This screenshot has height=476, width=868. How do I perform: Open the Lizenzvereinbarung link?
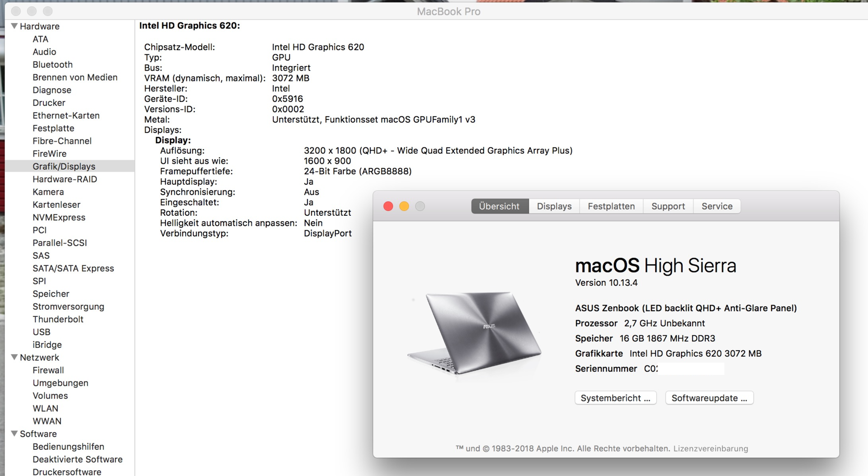[711, 448]
